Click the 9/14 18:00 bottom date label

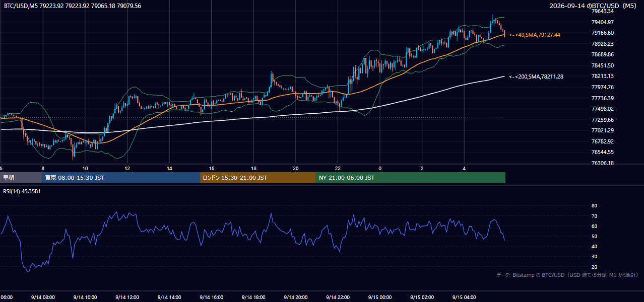click(254, 297)
